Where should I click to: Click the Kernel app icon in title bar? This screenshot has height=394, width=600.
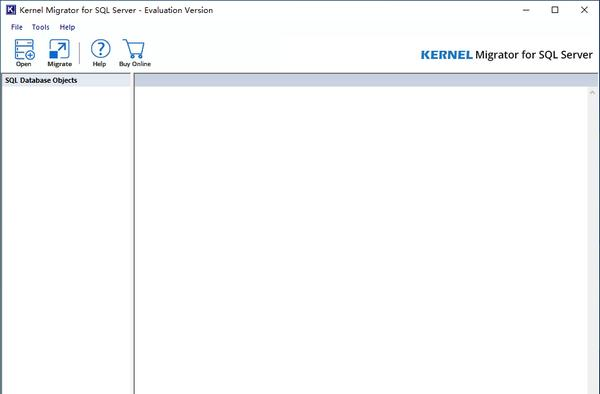coord(11,10)
